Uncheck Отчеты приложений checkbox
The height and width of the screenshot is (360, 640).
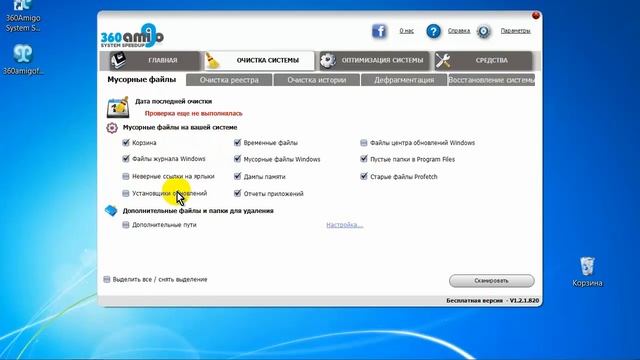(237, 193)
